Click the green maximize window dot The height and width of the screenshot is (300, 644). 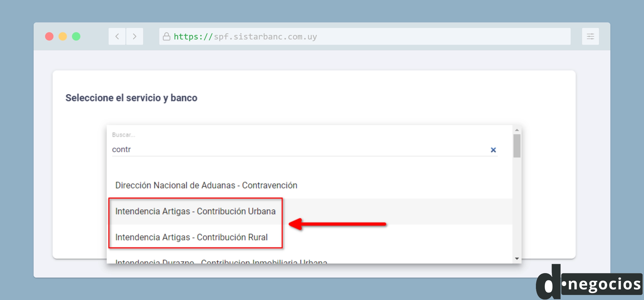pyautogui.click(x=76, y=36)
